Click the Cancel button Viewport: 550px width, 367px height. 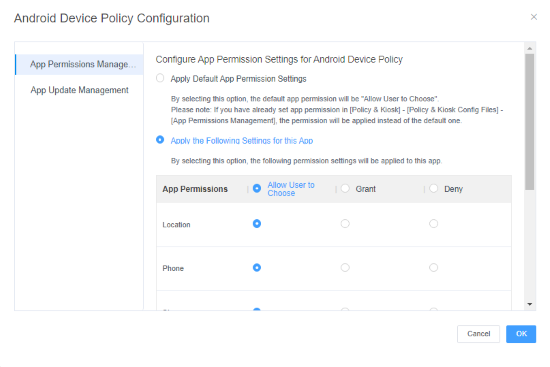point(478,334)
